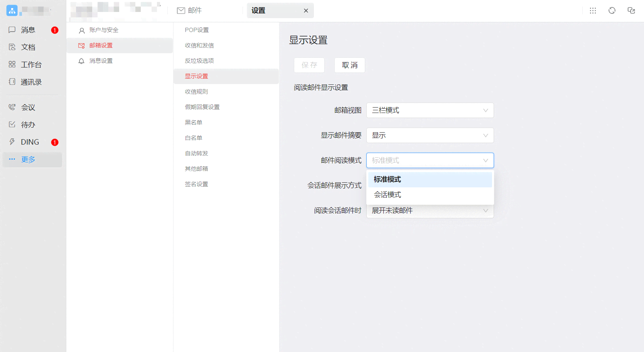
Task: Click the 显示设置 page heading
Action: point(309,40)
